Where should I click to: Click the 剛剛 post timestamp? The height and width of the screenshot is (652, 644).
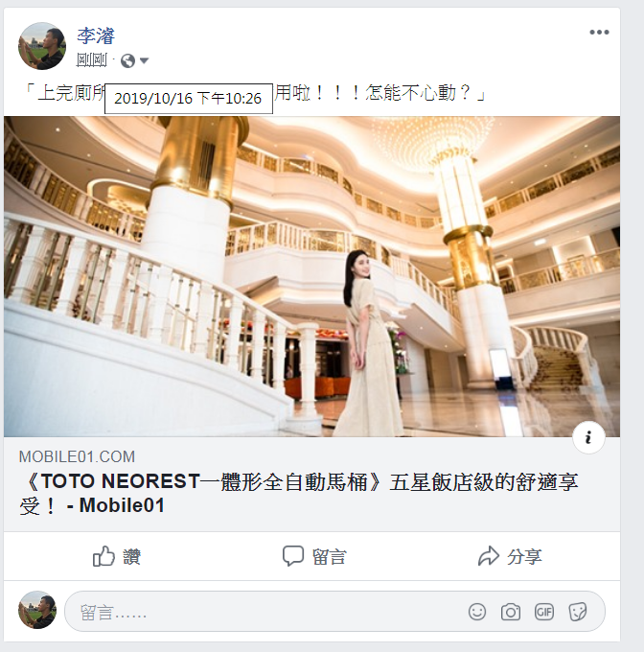92,60
